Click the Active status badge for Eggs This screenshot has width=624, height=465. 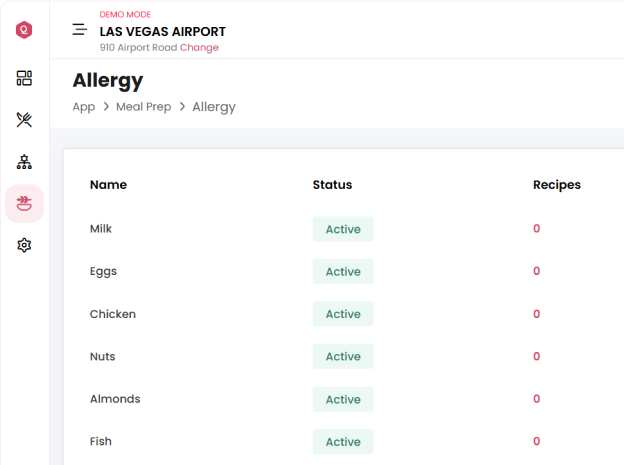coord(343,272)
